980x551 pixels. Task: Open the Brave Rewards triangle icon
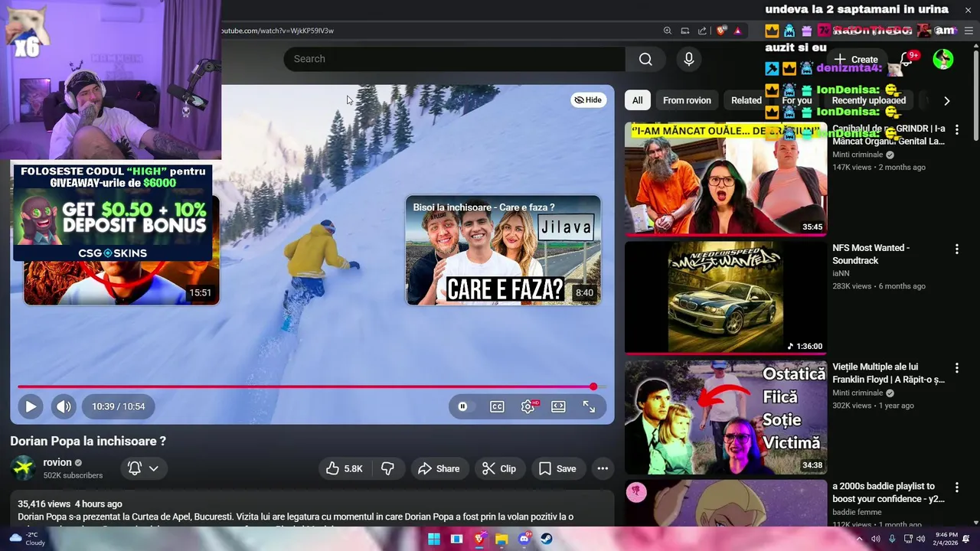point(738,31)
